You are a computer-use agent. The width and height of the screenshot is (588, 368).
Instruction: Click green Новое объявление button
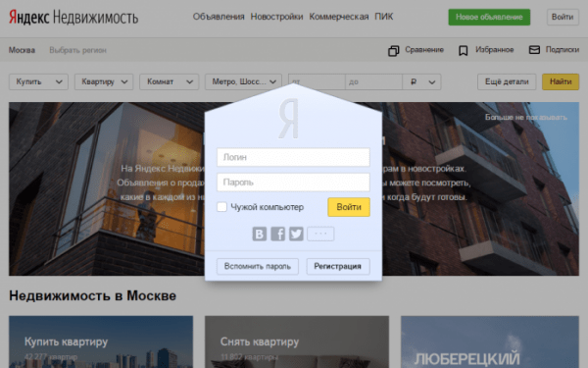tap(489, 17)
